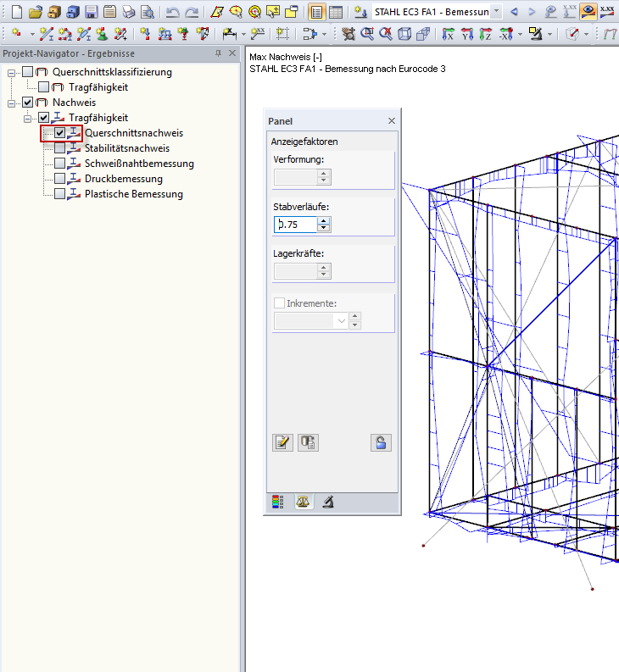Click the zoom window magnifier icon
Image resolution: width=619 pixels, height=672 pixels.
tap(367, 34)
